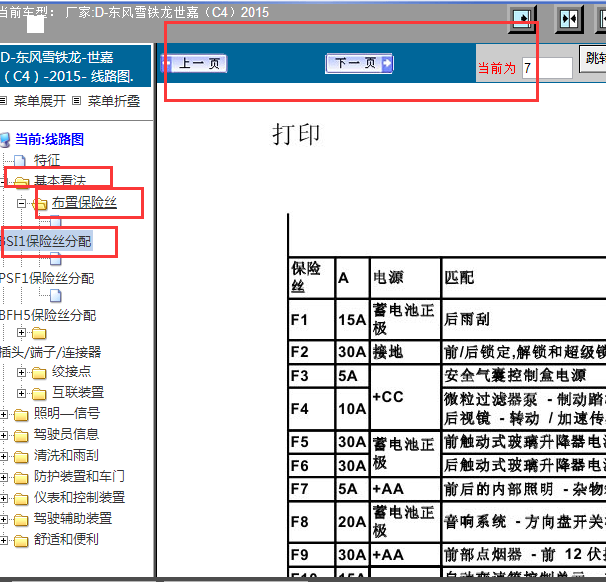606x582 pixels.
Task: Go to previous page with 上一页 button
Action: (x=194, y=63)
